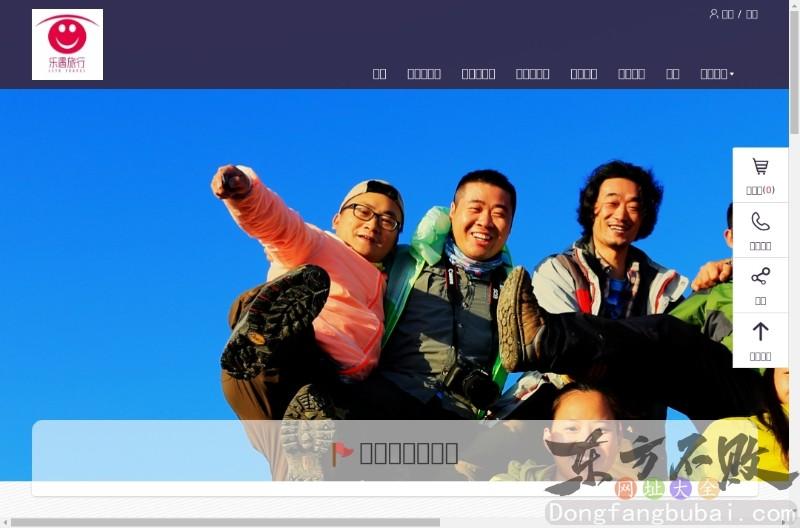Click the horizontal scrollbar thumb
Screen dimensions: 800x528
[225, 522]
